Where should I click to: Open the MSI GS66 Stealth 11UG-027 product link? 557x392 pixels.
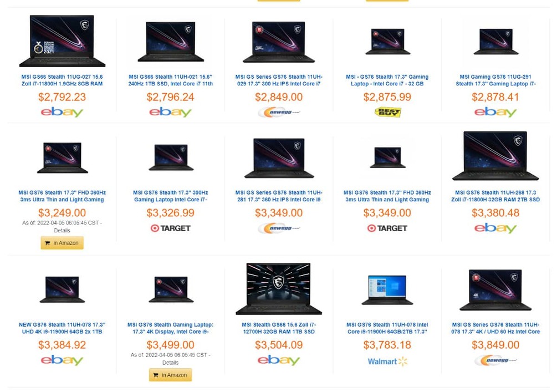click(62, 80)
